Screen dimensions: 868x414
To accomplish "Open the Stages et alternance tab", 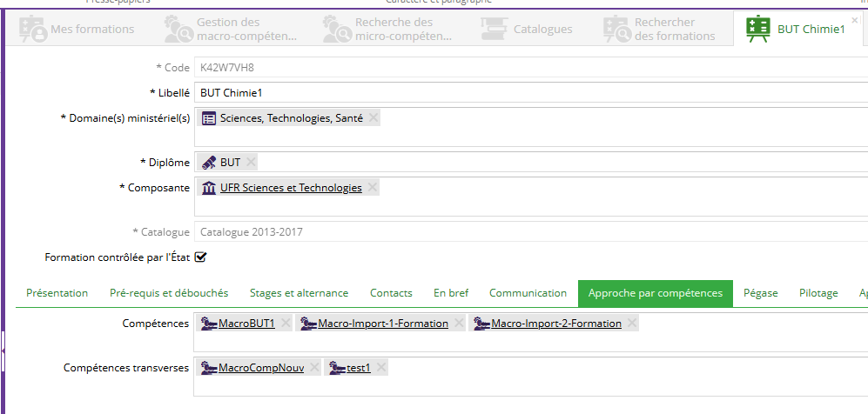I will tap(299, 293).
